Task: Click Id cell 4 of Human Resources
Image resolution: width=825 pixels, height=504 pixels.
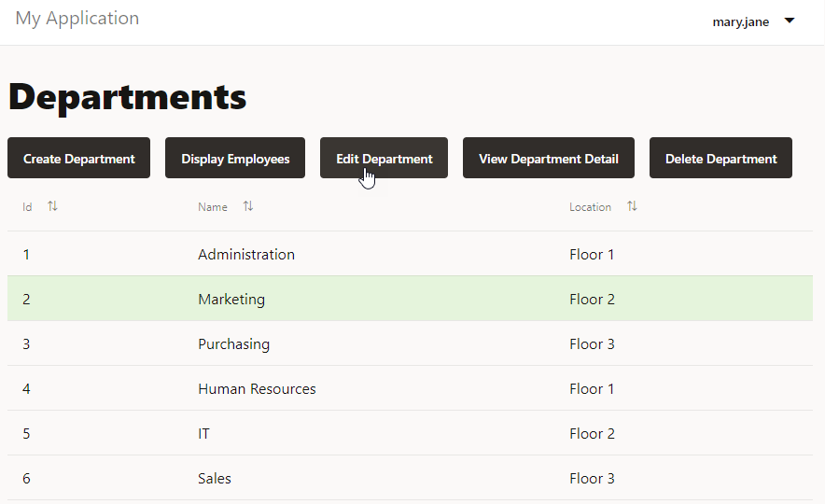Action: [26, 389]
